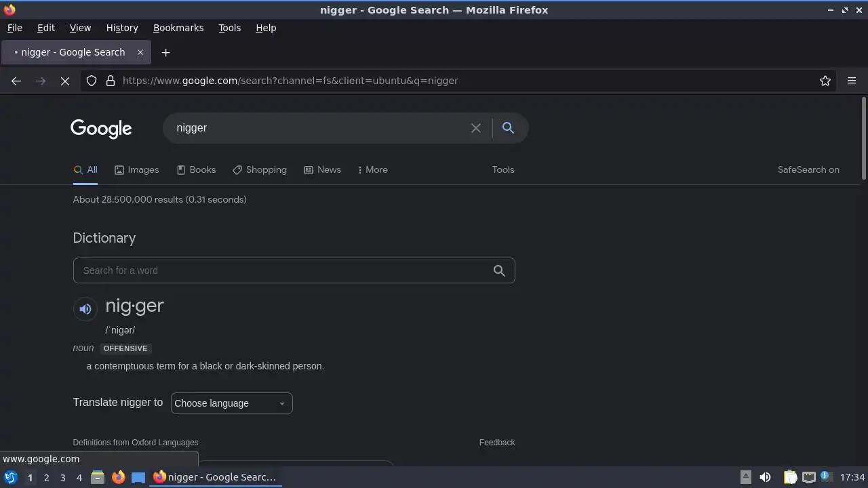This screenshot has width=868, height=488.
Task: Open the File menu
Action: (15, 28)
